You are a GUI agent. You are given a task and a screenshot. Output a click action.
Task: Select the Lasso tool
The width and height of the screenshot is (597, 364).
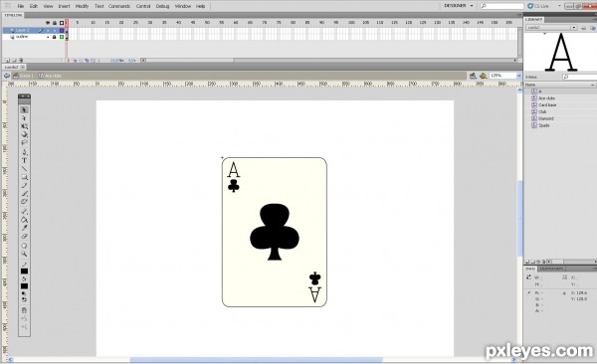pos(24,142)
